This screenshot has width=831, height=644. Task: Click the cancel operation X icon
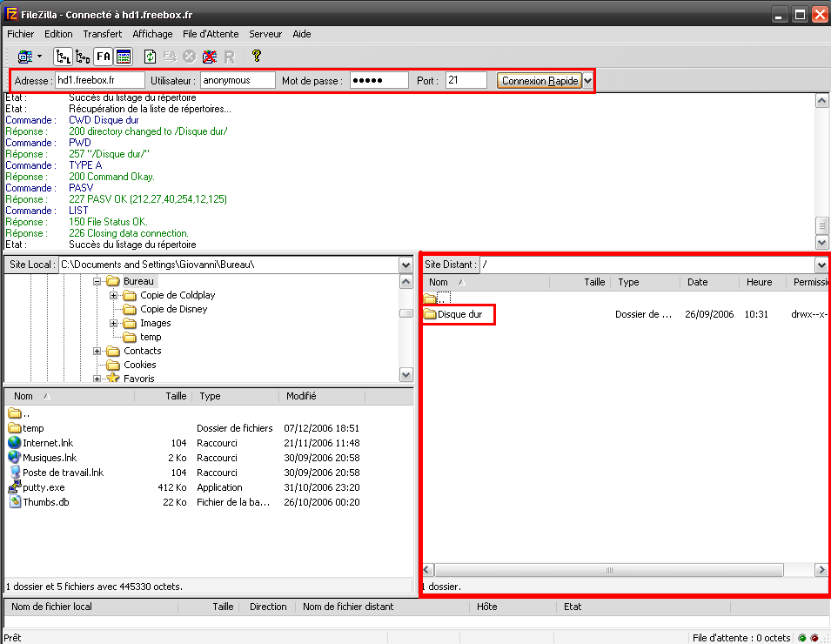[x=189, y=57]
